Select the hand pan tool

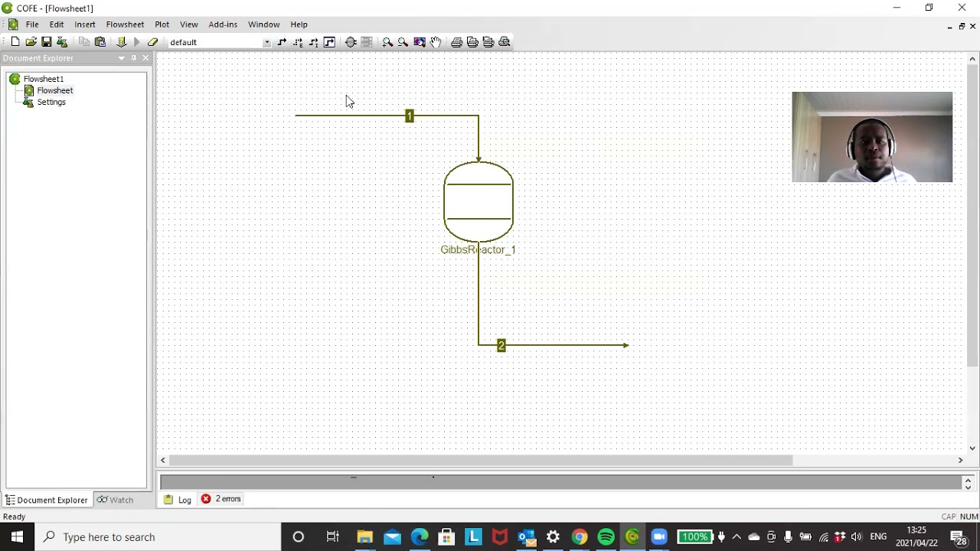(436, 42)
